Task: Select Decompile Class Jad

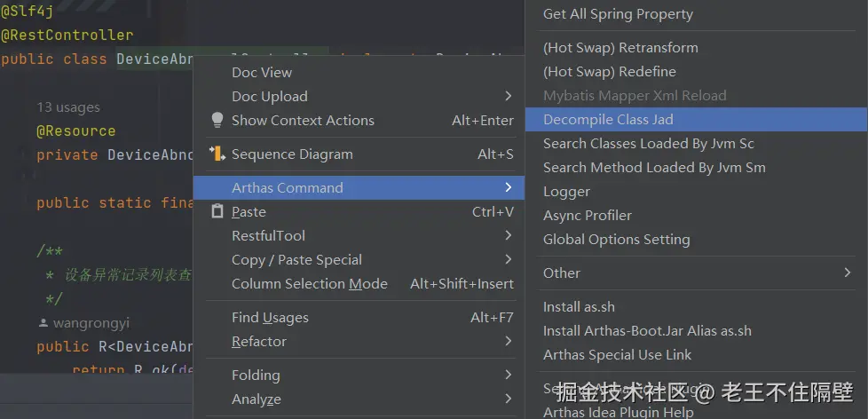Action: point(608,119)
